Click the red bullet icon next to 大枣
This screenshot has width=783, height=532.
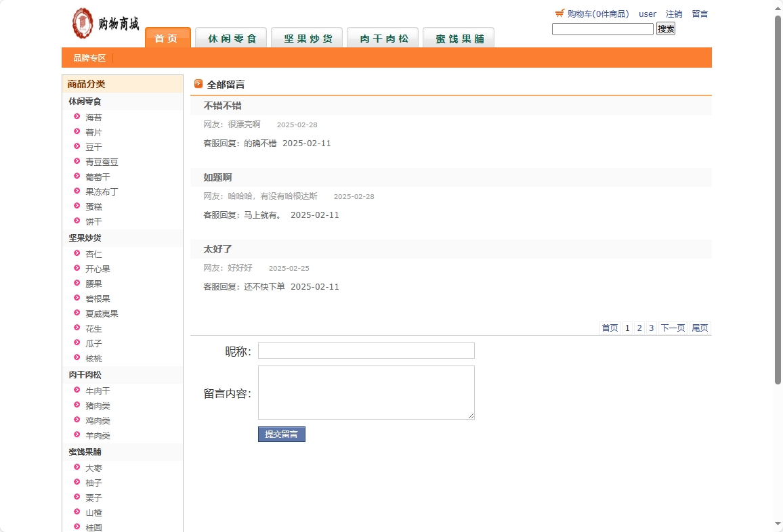pyautogui.click(x=77, y=467)
